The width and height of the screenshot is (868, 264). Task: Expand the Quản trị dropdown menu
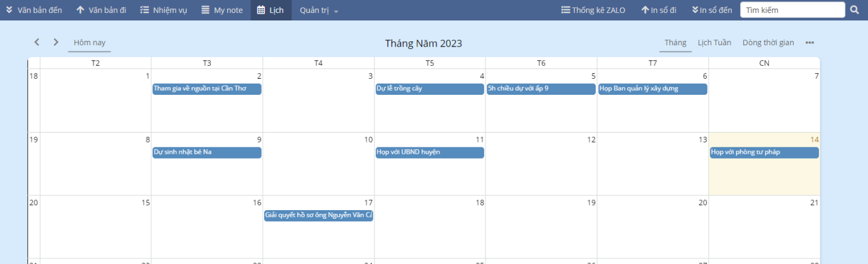(x=319, y=10)
